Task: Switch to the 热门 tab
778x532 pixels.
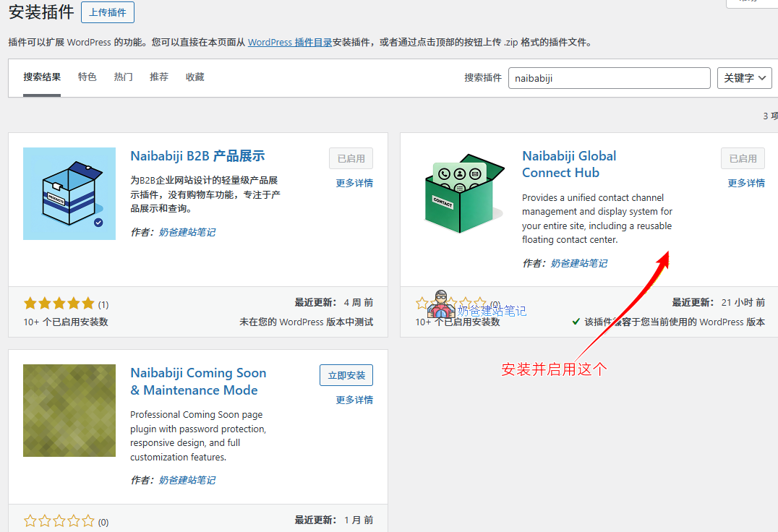Action: 123,76
